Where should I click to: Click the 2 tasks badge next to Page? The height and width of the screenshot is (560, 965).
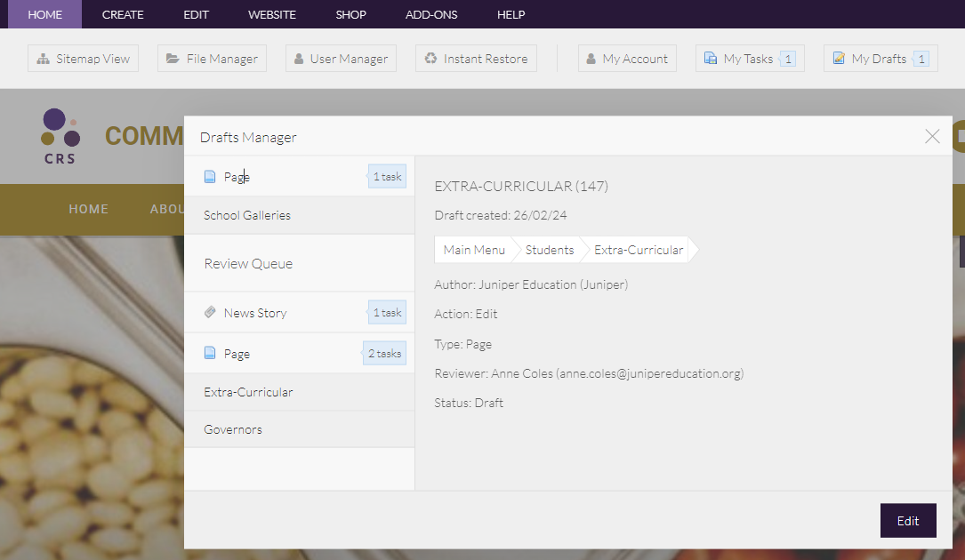click(384, 353)
